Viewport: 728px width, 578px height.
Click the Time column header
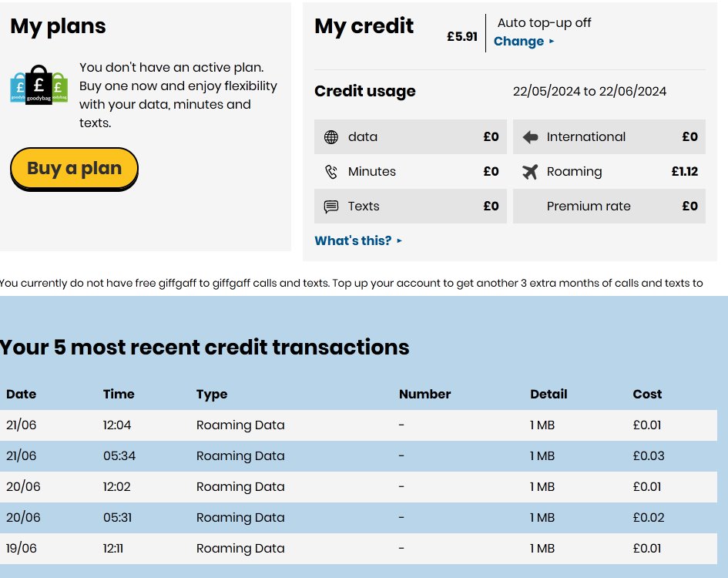click(119, 394)
